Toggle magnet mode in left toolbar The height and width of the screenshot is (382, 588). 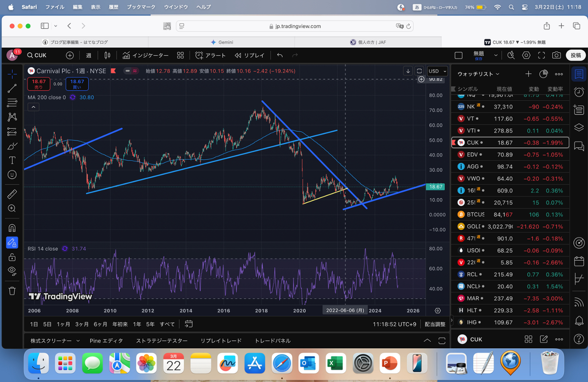[12, 228]
